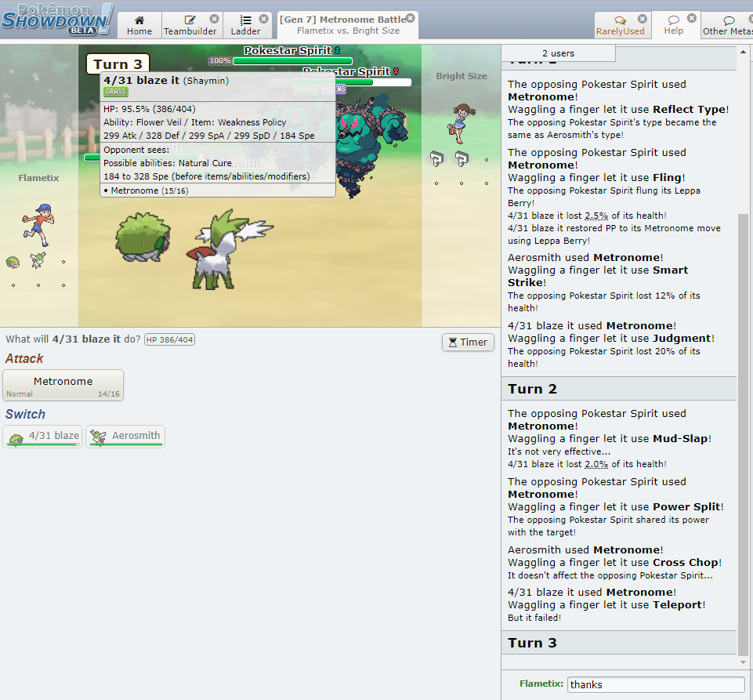Switch to Aerosmith
753x700 pixels.
click(125, 437)
